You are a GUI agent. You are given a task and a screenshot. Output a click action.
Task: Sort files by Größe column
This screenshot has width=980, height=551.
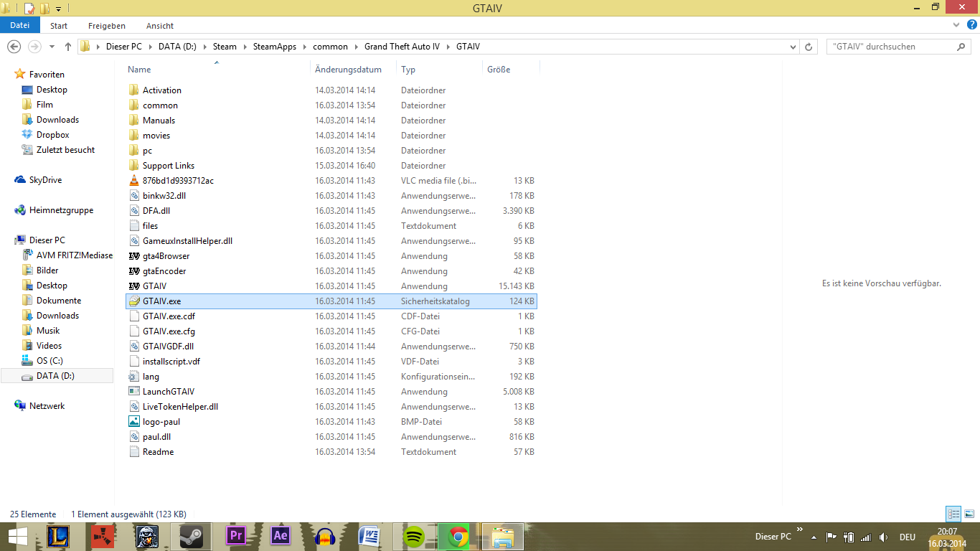[499, 70]
